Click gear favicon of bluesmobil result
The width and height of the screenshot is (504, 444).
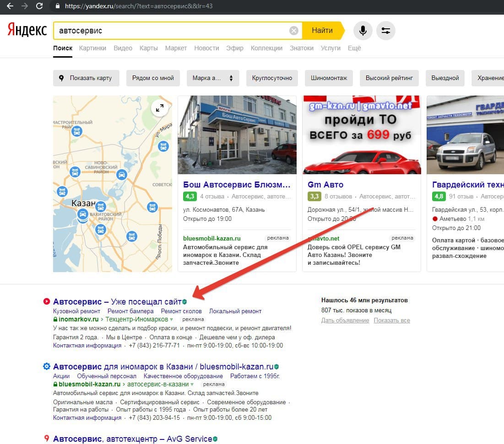[47, 366]
